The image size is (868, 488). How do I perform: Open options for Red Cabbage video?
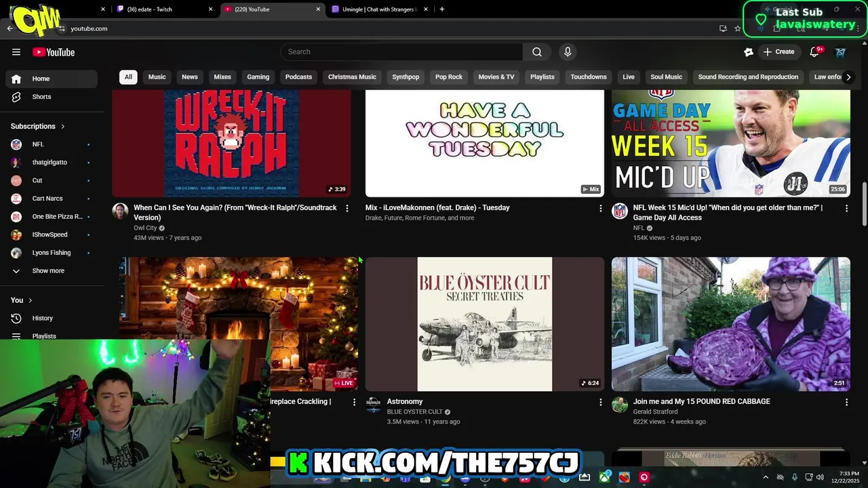point(846,402)
